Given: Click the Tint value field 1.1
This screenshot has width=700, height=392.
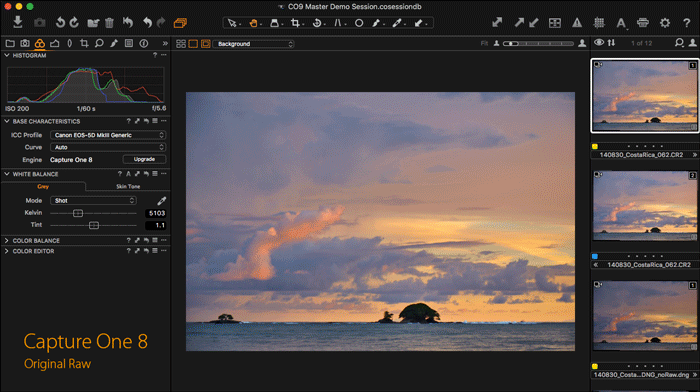Looking at the screenshot, I should pyautogui.click(x=156, y=225).
